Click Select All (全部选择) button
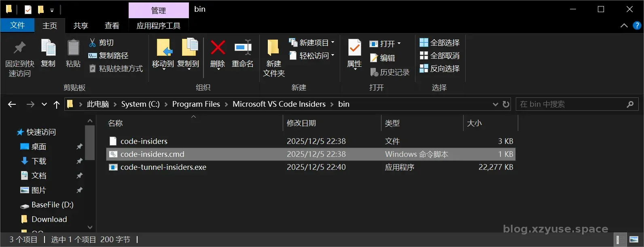644x247 pixels. pos(440,42)
